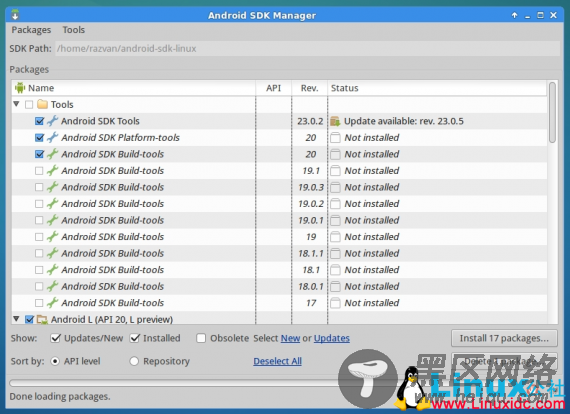Click the Updates selection link

tap(332, 338)
